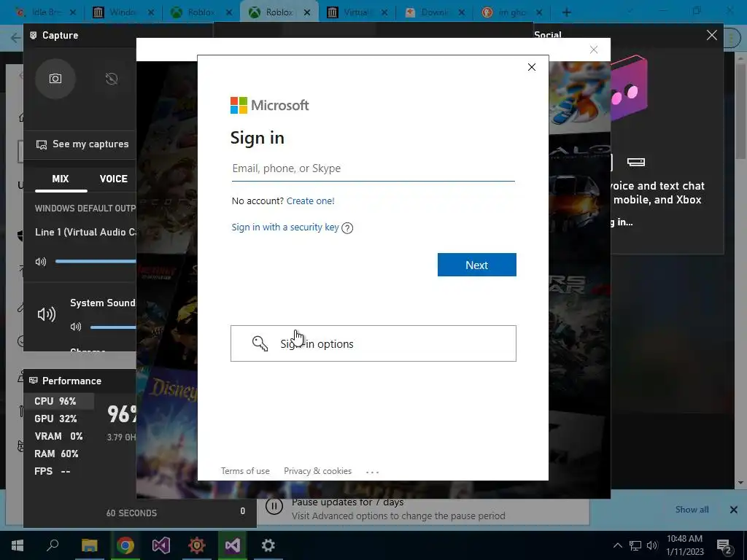Open Google Chrome from taskbar

(125, 545)
